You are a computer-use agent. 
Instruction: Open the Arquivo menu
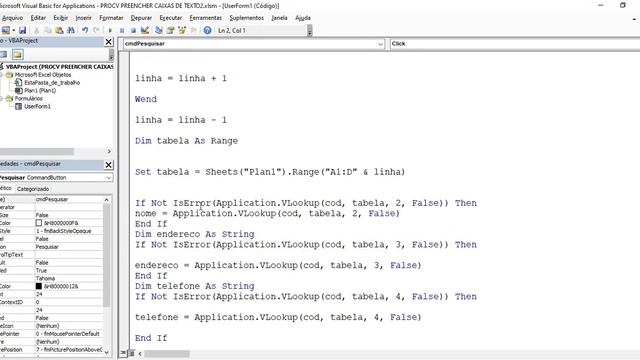coord(12,18)
